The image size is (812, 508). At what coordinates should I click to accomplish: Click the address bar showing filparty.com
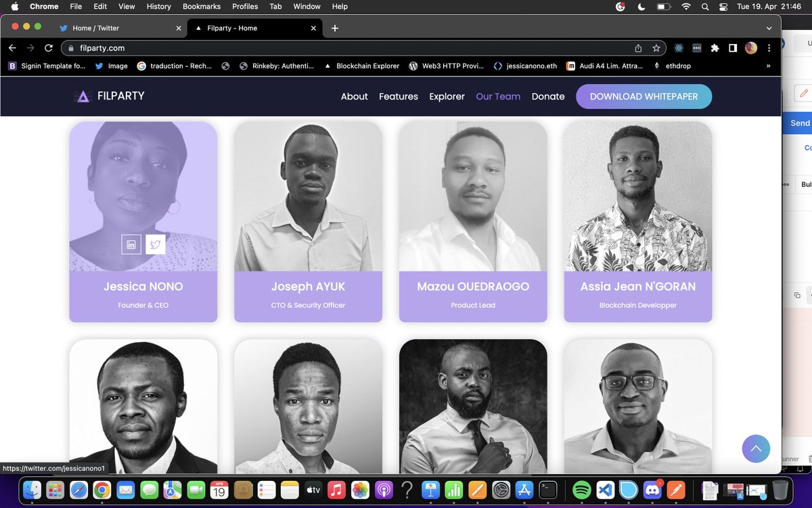click(362, 48)
